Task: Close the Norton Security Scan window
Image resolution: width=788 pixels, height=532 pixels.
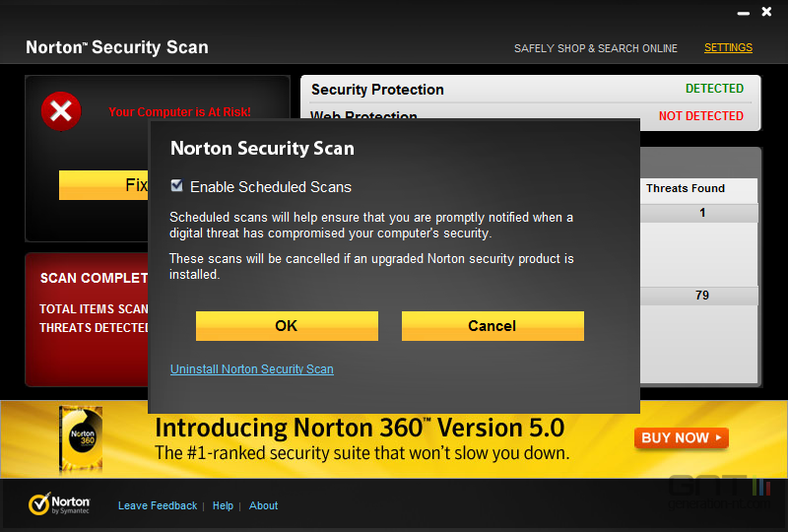Action: click(x=766, y=12)
